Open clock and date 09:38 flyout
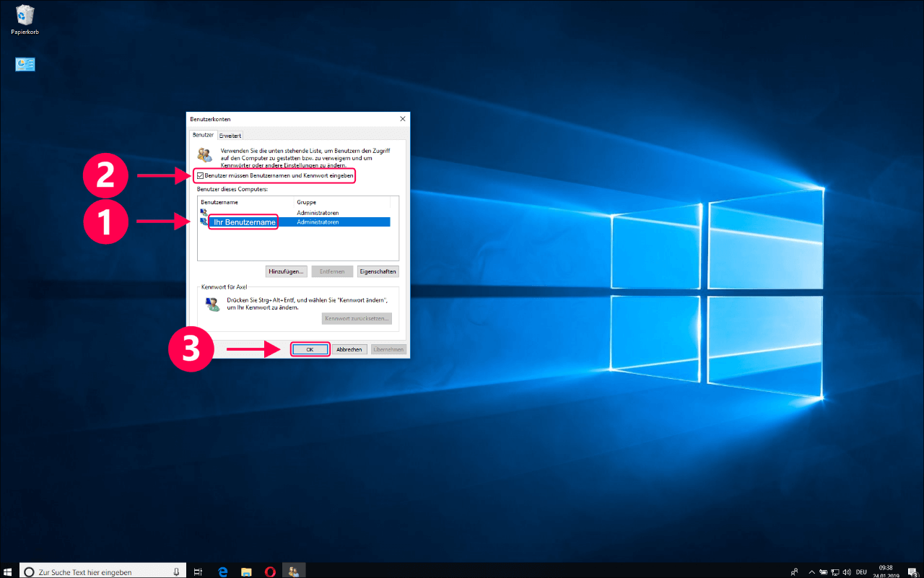Viewport: 924px width, 578px height. click(x=886, y=572)
